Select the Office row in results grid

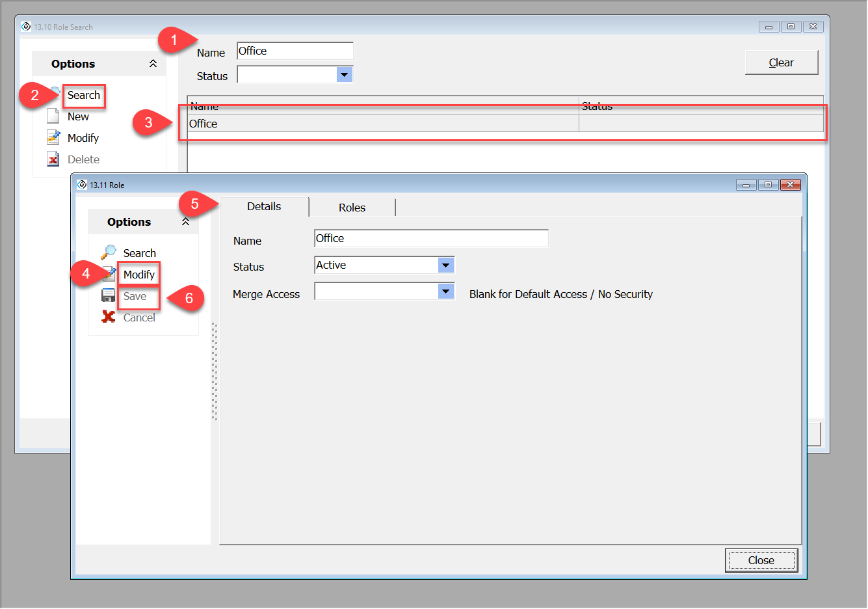click(x=382, y=124)
